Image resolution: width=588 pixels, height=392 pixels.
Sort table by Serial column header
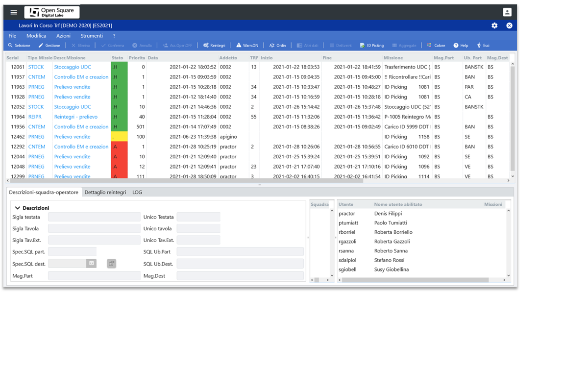tap(12, 58)
